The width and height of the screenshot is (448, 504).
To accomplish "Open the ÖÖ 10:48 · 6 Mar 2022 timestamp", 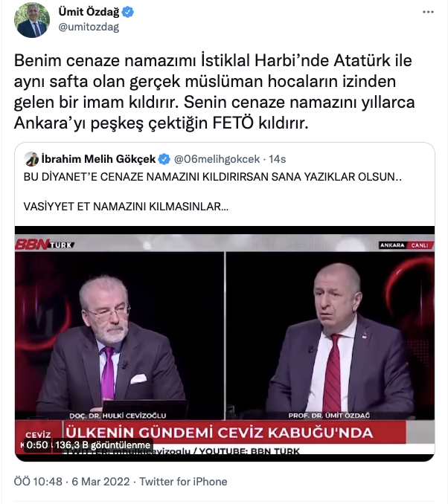I will [x=71, y=482].
